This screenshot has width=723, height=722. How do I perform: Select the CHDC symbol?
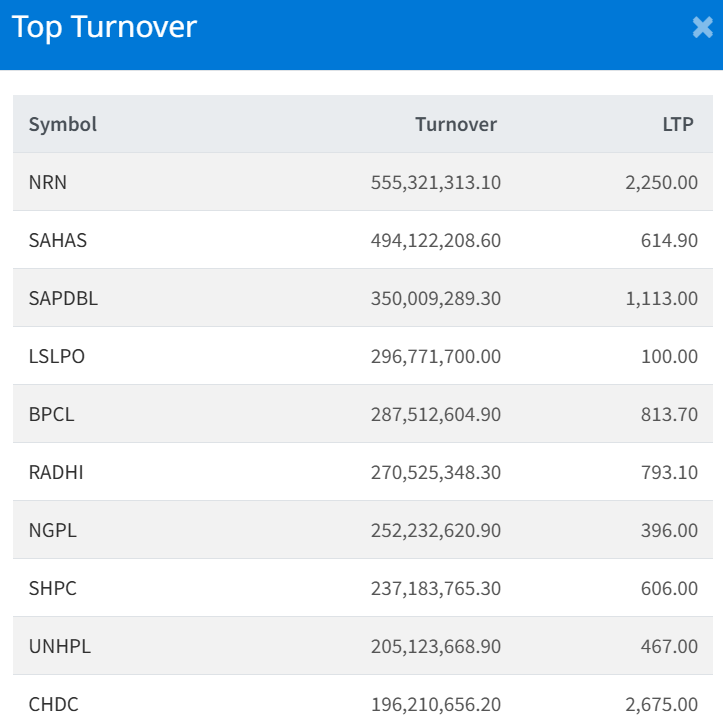pyautogui.click(x=53, y=704)
